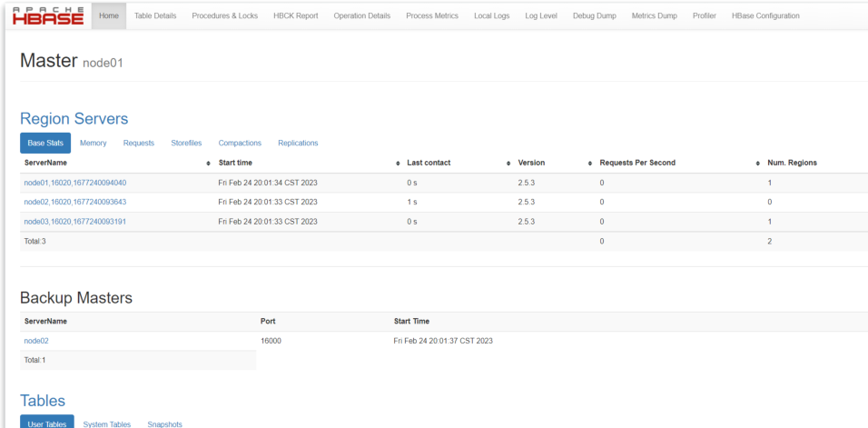Switch to the Memory tab
The width and height of the screenshot is (868, 428).
tap(93, 143)
